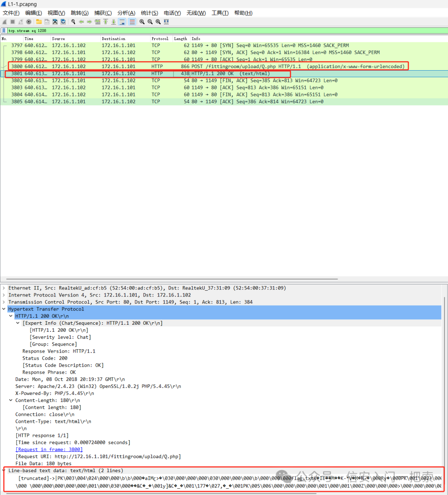This screenshot has width=448, height=495.
Task: Open the 文件(F) menu
Action: click(11, 13)
